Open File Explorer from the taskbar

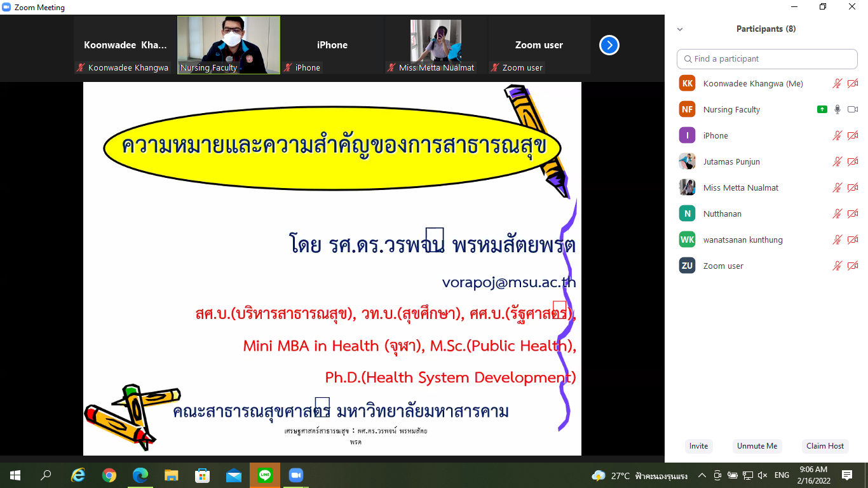click(x=172, y=475)
